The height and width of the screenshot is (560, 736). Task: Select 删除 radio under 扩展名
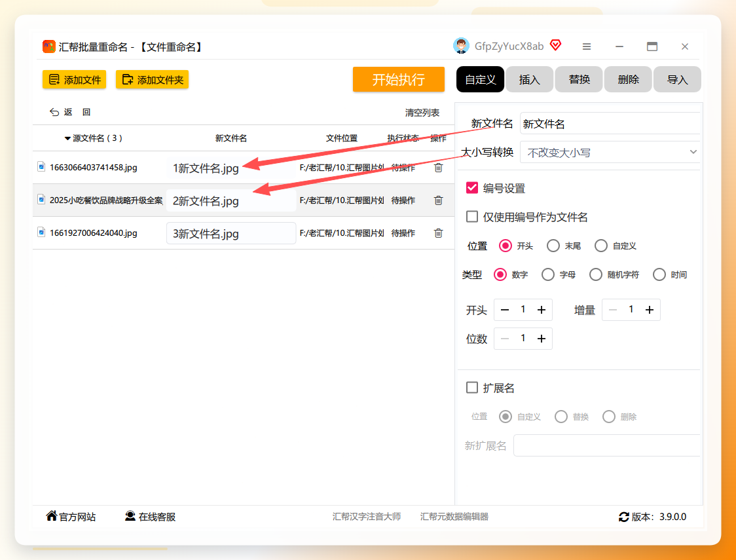(609, 417)
